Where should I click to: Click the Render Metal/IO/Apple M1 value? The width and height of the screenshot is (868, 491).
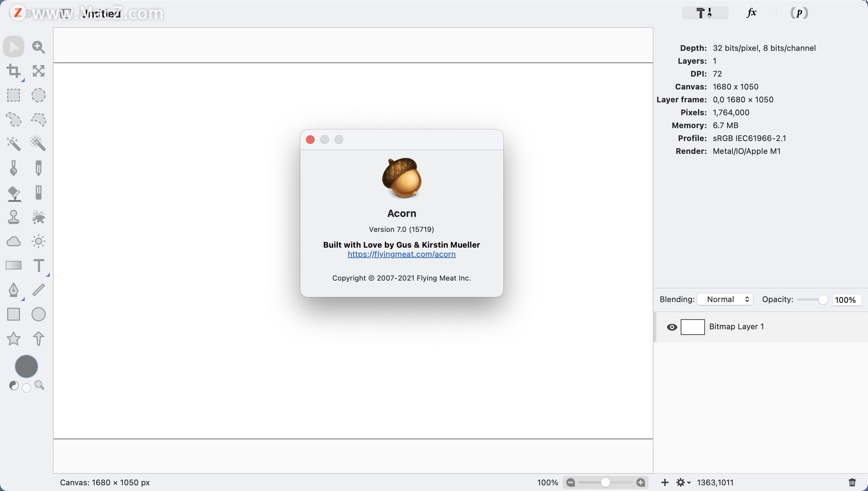point(746,151)
